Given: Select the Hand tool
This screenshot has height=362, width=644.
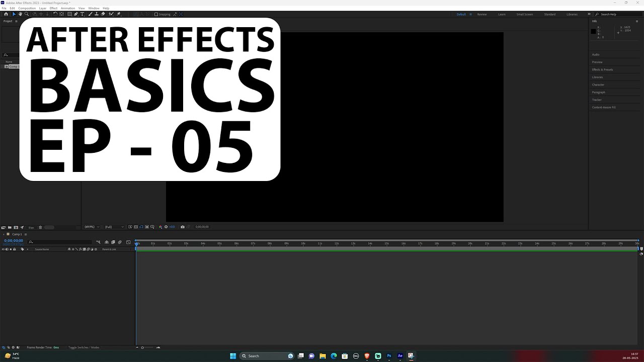Looking at the screenshot, I should coord(20,14).
